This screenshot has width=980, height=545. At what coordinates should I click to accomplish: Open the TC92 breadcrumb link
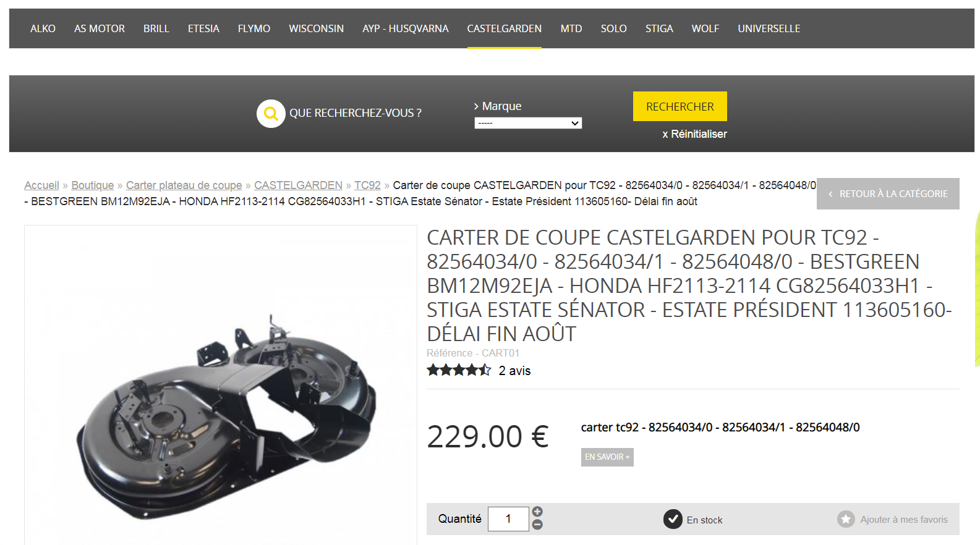click(367, 185)
